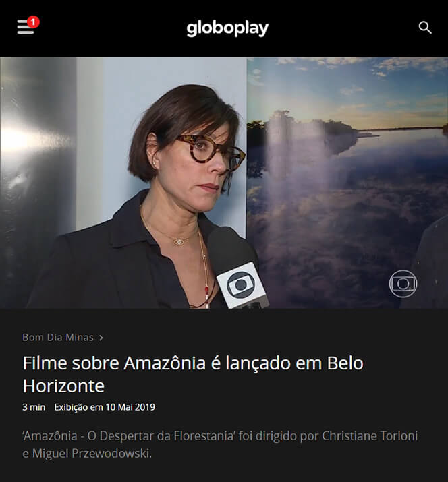Image resolution: width=448 pixels, height=482 pixels.
Task: Click the name 'Christiane Torloni' in the description
Action: tap(370, 436)
